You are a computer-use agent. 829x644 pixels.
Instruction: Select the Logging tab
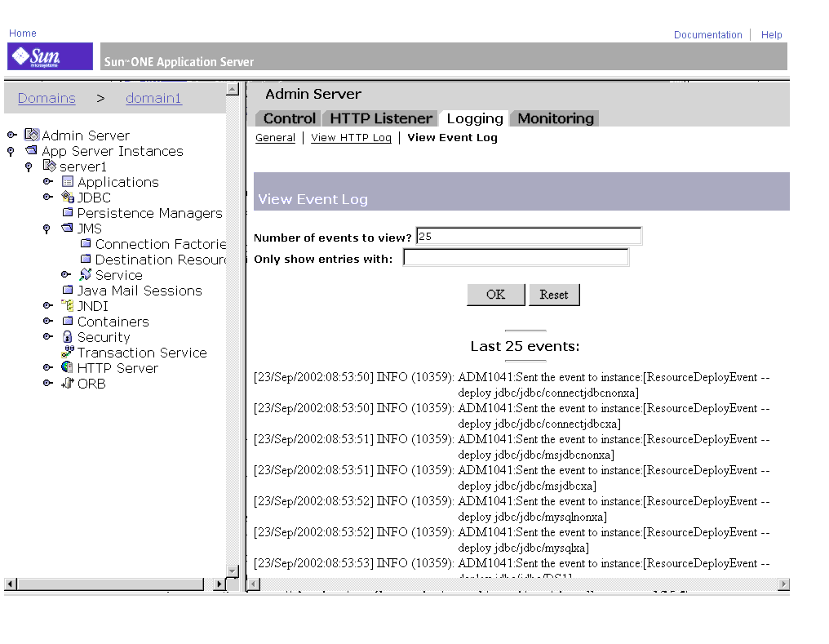475,118
